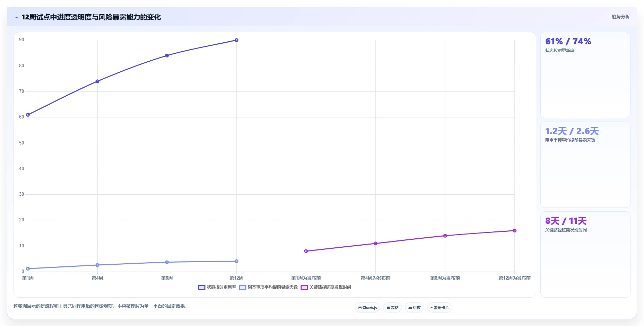Click the 数据卡片 tag chip
Viewport: 644px width, 326px height.
click(x=440, y=308)
